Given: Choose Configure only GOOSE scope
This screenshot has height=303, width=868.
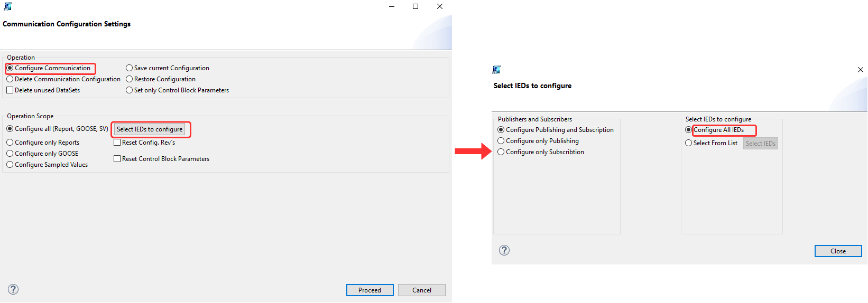Looking at the screenshot, I should (10, 154).
